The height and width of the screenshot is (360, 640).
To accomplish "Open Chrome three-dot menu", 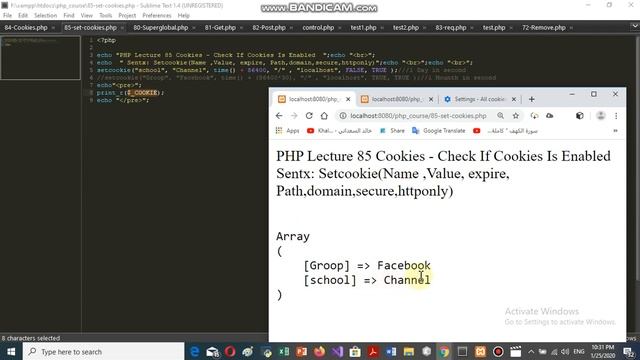I will (x=616, y=116).
